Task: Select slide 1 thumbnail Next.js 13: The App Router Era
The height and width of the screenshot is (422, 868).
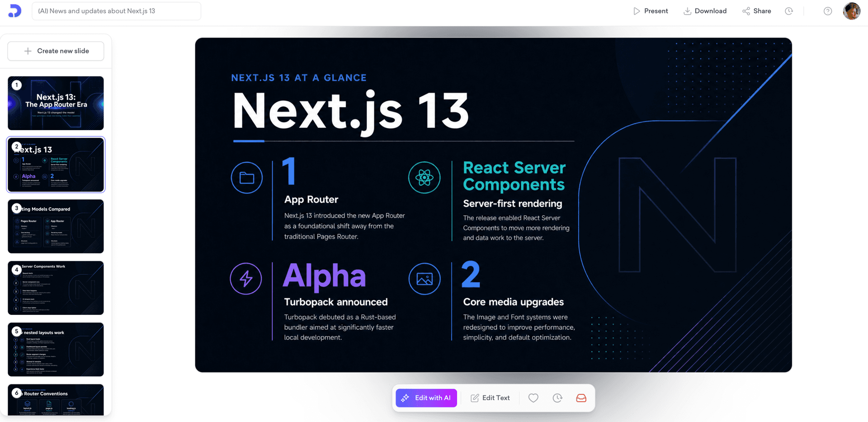Action: [56, 103]
